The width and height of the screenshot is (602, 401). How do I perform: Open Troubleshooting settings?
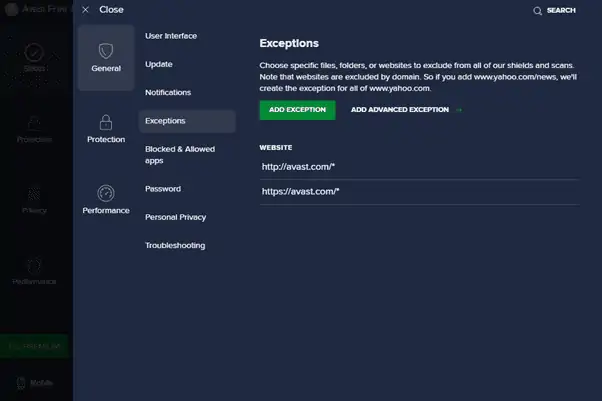(175, 245)
